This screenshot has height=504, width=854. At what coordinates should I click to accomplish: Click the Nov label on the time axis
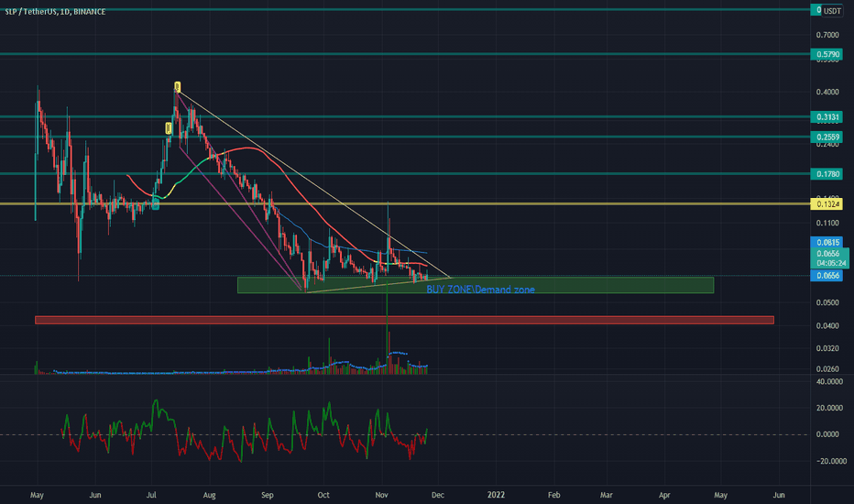click(381, 495)
